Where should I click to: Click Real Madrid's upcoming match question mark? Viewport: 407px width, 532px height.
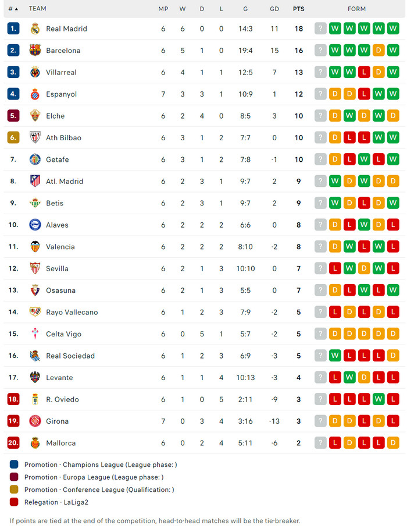coord(320,29)
